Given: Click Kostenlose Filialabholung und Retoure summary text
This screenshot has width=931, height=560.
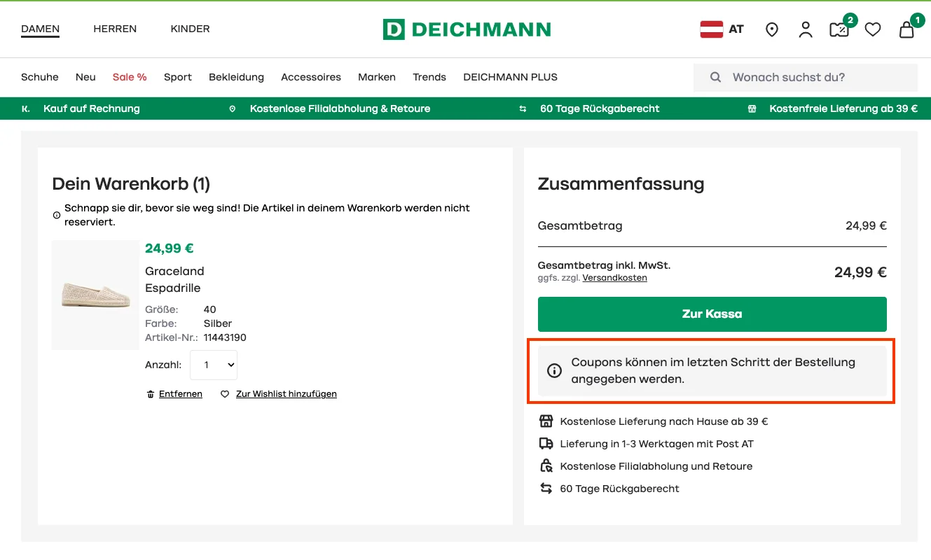Looking at the screenshot, I should [x=656, y=466].
